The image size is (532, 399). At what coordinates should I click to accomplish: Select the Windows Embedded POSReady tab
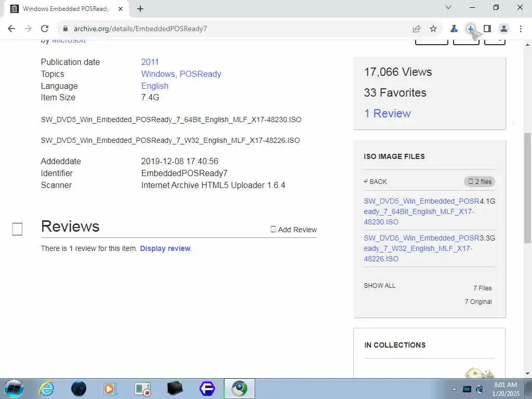pyautogui.click(x=65, y=9)
